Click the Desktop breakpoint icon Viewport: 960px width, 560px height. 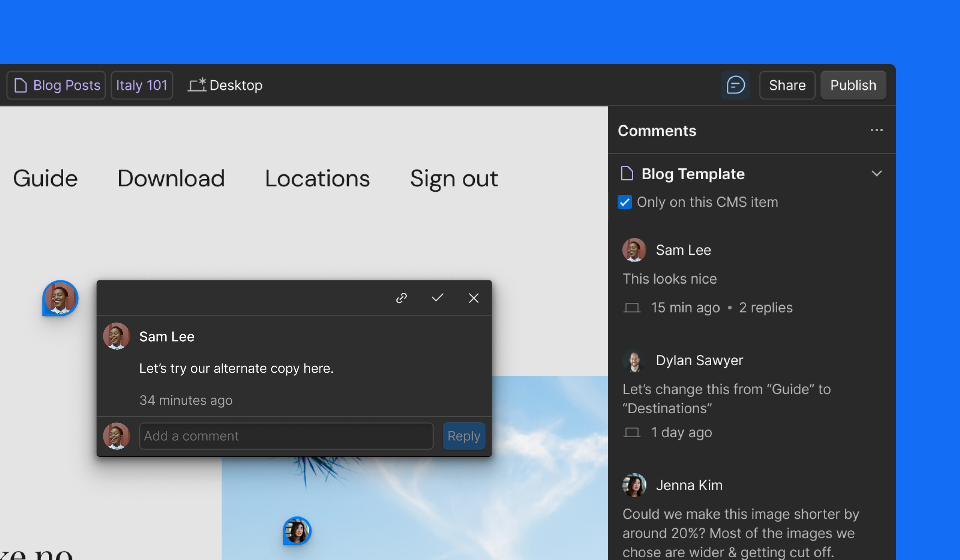click(197, 85)
